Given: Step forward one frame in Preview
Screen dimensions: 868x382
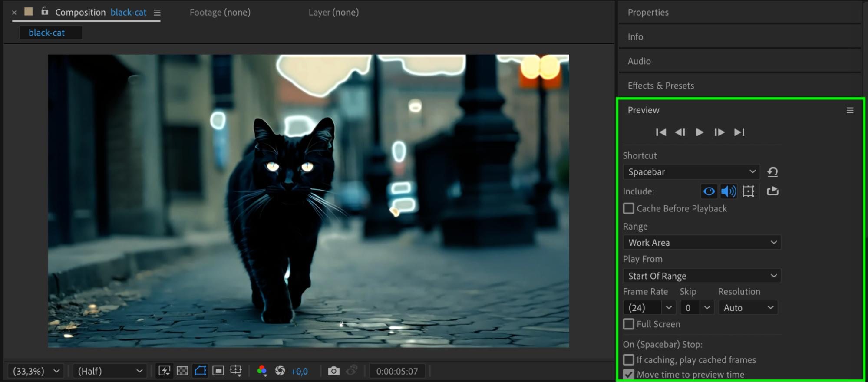Looking at the screenshot, I should click(x=719, y=132).
